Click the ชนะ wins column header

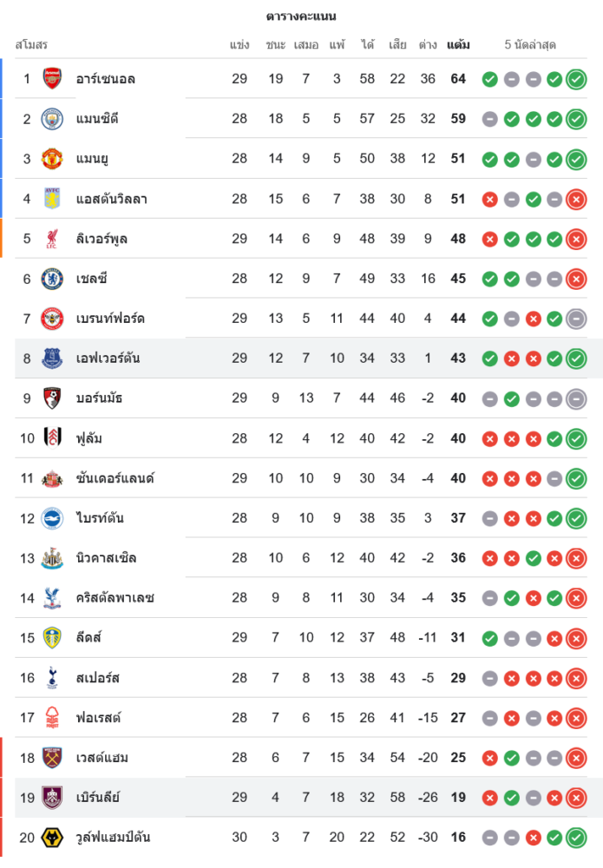(x=276, y=44)
